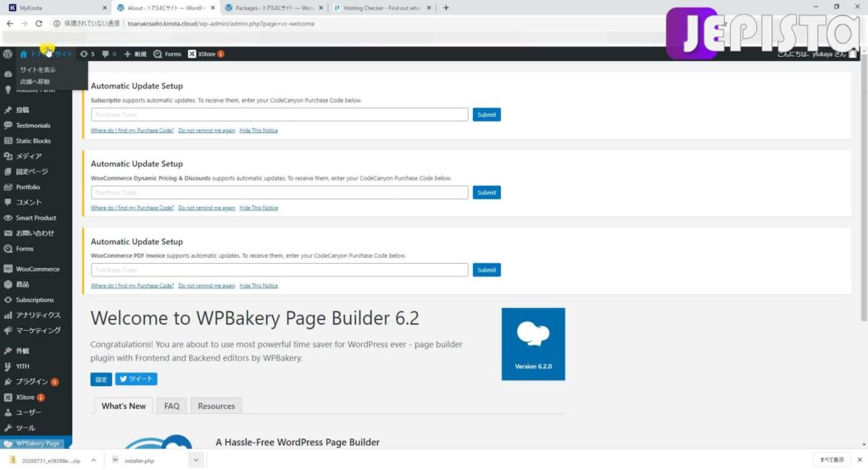Open XStore in the admin bar

point(206,53)
